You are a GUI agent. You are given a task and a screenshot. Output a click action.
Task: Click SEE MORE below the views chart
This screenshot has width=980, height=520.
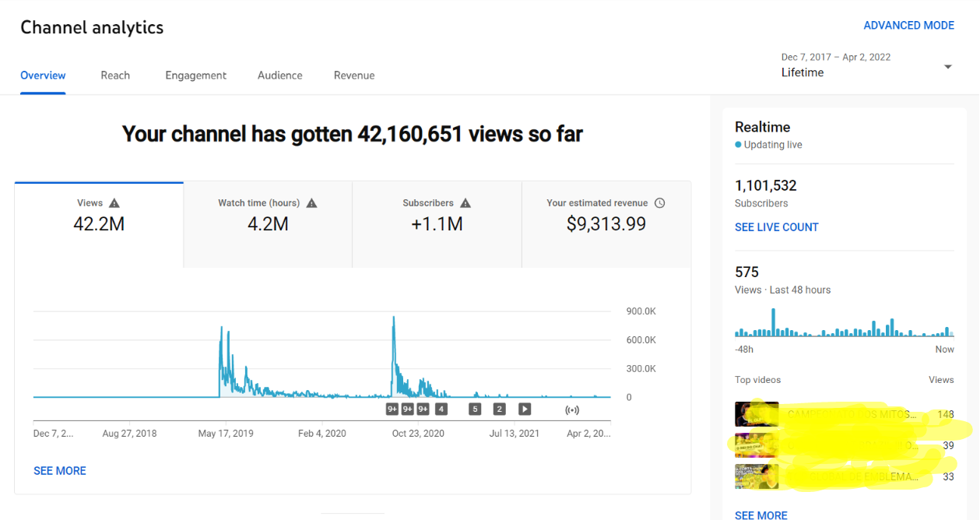point(60,471)
